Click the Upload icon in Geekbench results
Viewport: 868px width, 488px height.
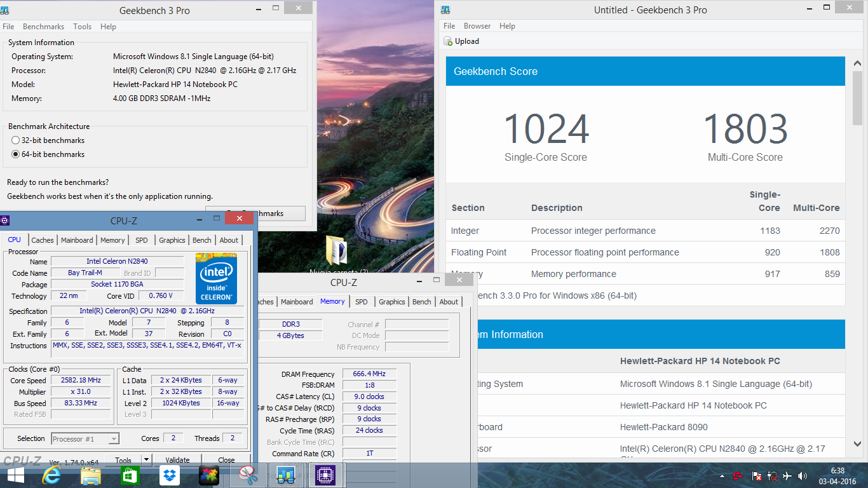(447, 41)
